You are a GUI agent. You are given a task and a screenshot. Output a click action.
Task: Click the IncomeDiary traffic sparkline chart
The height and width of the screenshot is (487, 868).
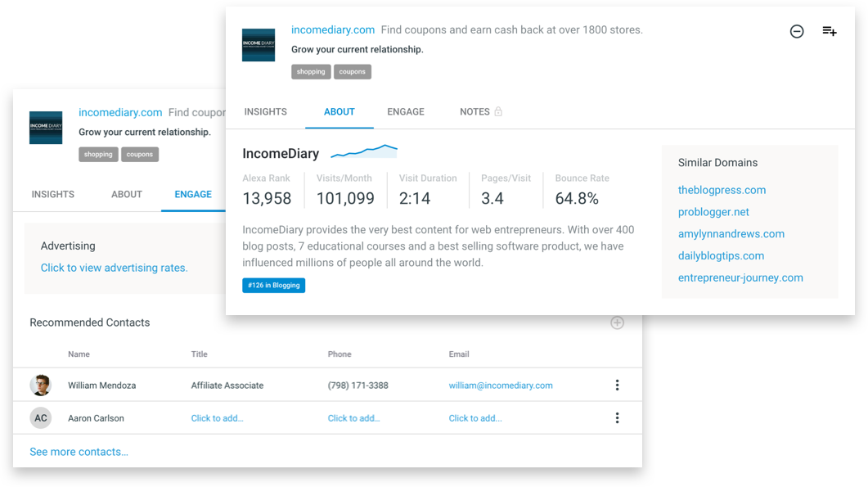click(364, 151)
